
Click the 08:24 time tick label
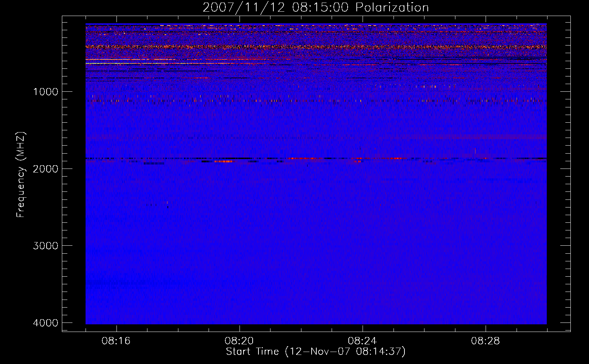362,341
